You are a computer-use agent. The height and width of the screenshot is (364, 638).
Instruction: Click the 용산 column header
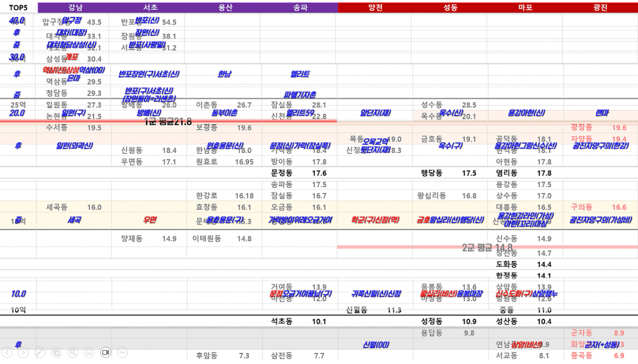225,8
